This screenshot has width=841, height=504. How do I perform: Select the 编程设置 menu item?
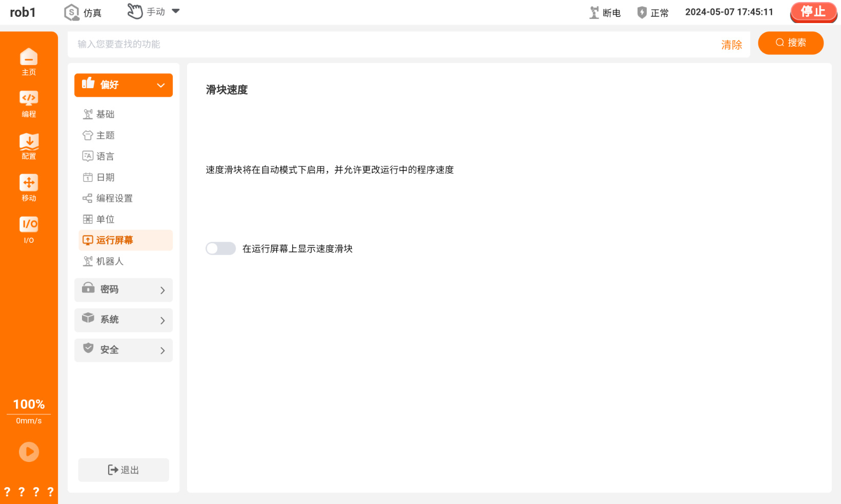[x=126, y=198]
